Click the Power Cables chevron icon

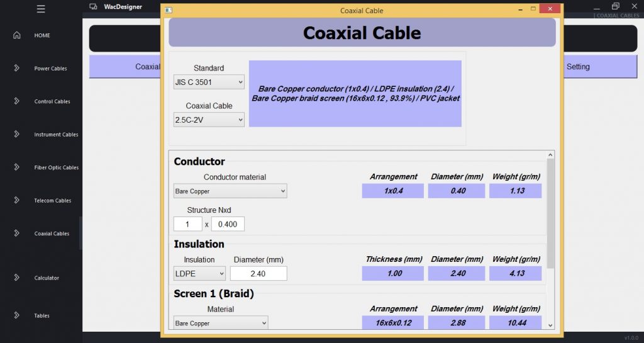click(x=17, y=68)
